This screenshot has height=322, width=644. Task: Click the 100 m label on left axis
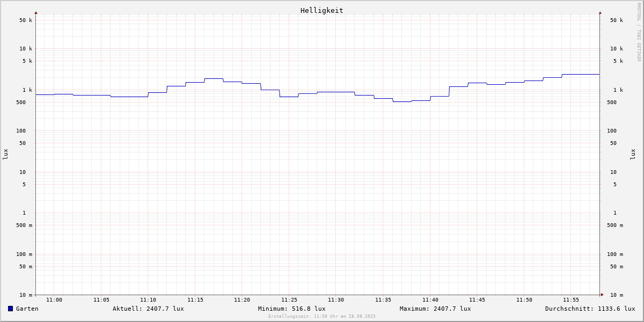(24, 254)
